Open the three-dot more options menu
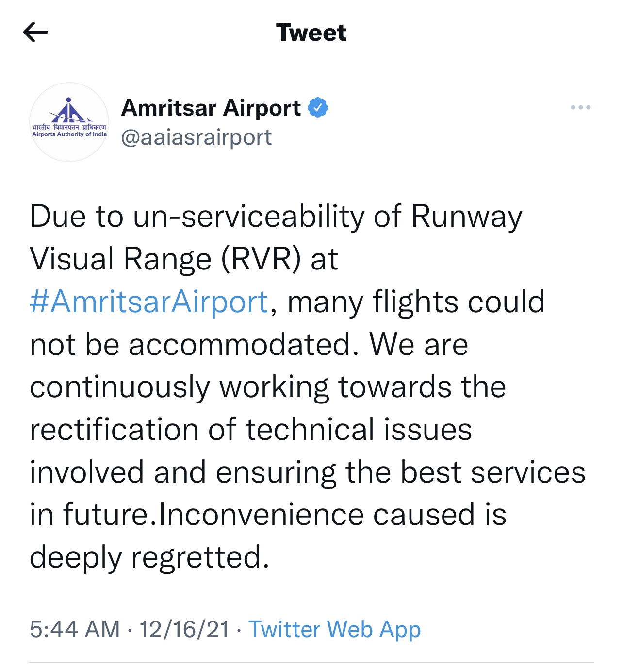 pyautogui.click(x=580, y=107)
